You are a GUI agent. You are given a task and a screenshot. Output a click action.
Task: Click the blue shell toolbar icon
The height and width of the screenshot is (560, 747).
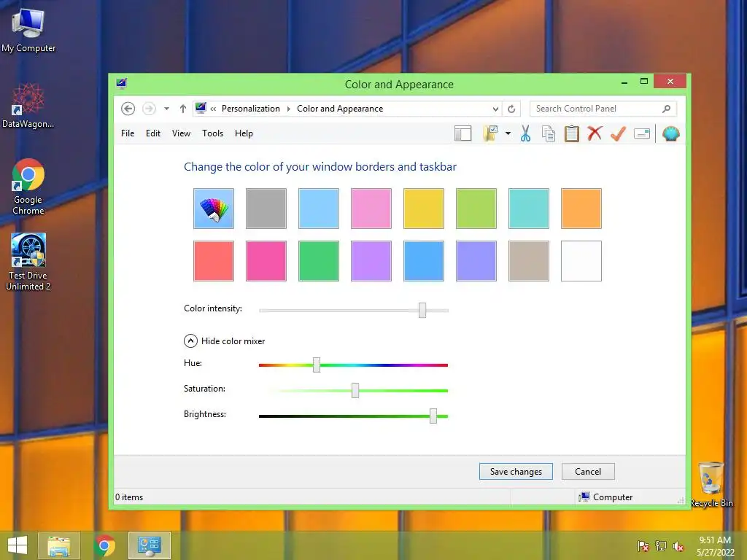(x=671, y=134)
